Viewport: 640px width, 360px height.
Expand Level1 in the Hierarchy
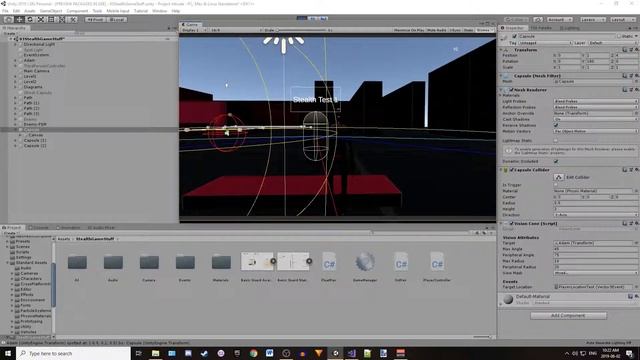pos(16,76)
